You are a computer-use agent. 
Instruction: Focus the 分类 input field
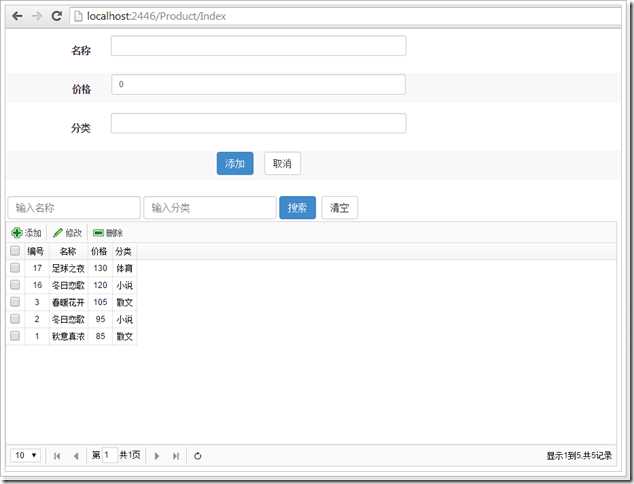(x=258, y=123)
